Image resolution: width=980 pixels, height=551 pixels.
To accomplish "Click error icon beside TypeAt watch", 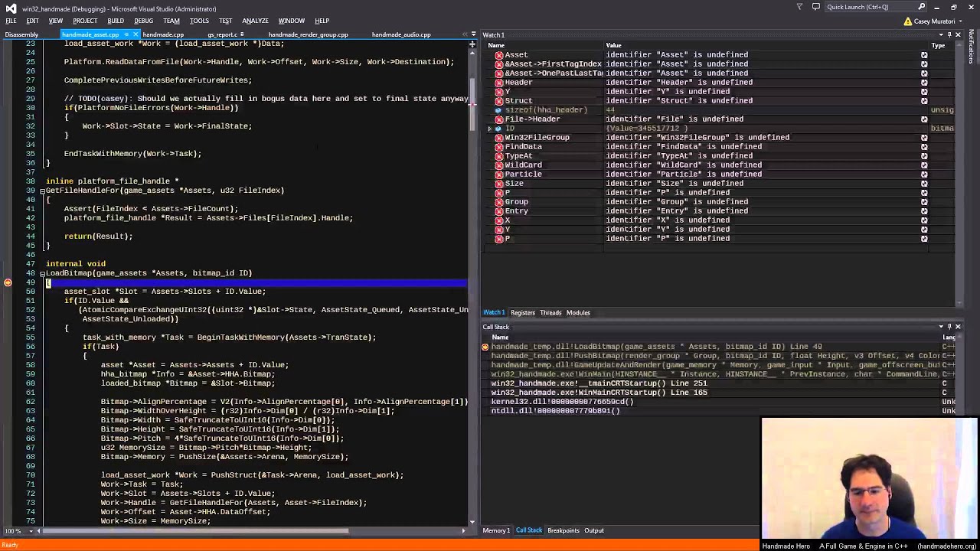I will click(498, 156).
